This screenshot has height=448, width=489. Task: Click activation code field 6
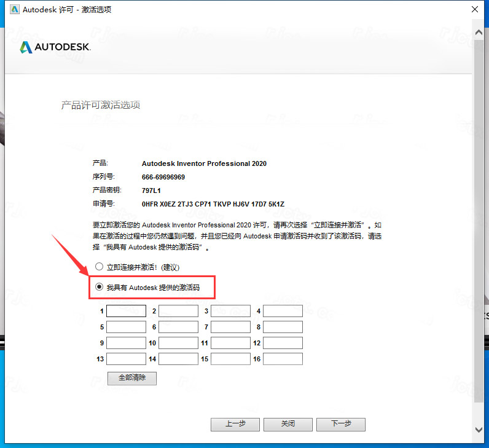[x=178, y=327]
